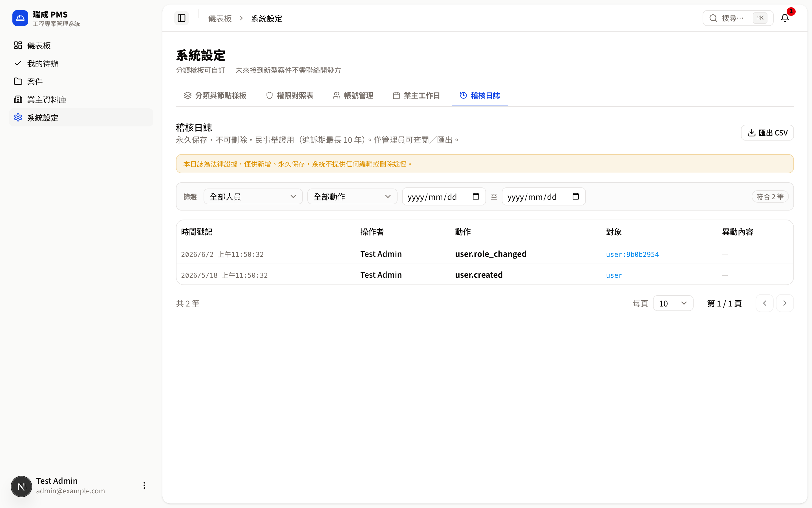This screenshot has height=508, width=812.
Task: Open the 全部動作 filter dropdown
Action: [352, 196]
